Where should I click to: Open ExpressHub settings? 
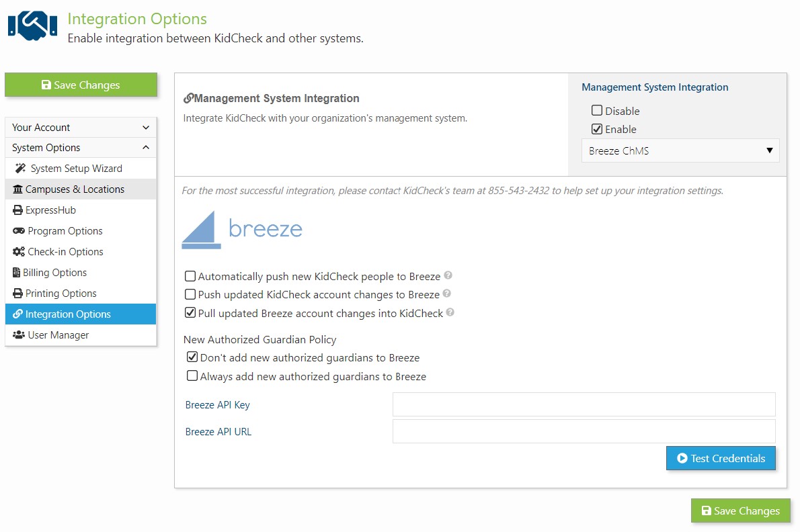[81, 210]
